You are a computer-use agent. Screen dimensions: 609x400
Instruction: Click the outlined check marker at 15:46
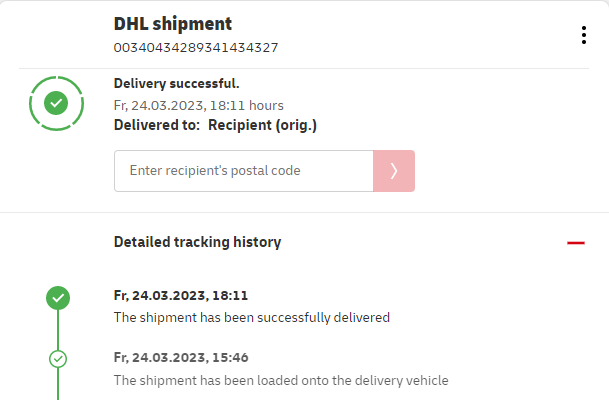coord(58,358)
